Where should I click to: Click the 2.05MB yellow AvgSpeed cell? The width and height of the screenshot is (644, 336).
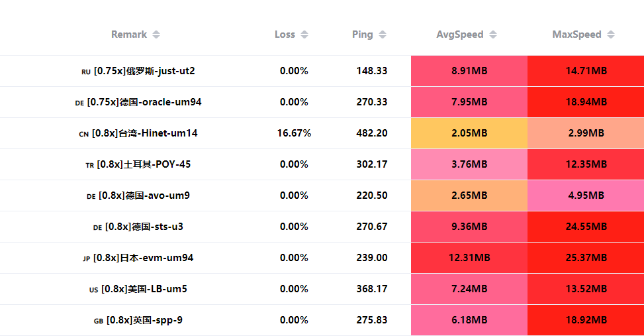pos(469,133)
